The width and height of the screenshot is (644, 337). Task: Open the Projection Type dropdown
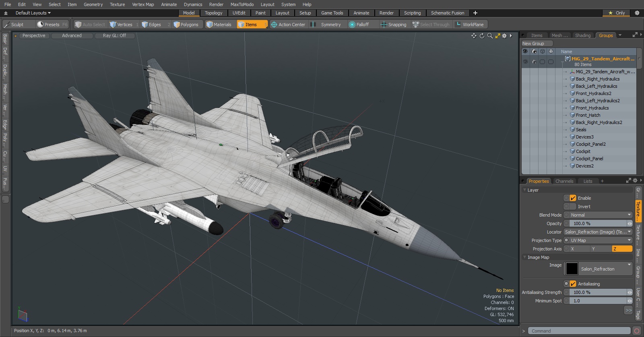coord(601,240)
